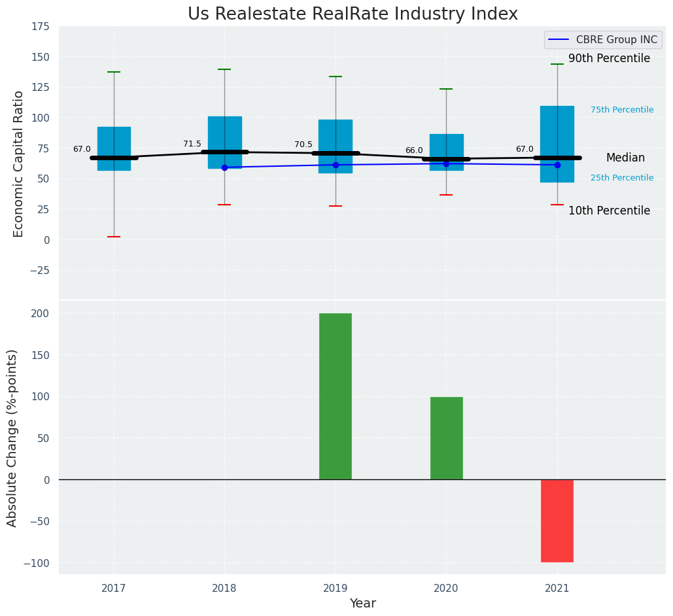673x616 pixels.
Task: Click the 2020 blue percentile box
Action: (x=446, y=152)
